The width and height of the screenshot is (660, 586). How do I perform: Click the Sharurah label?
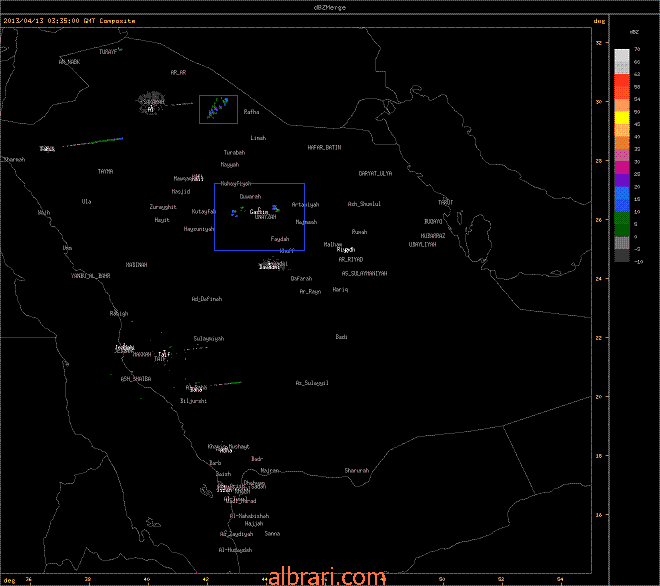click(x=357, y=471)
